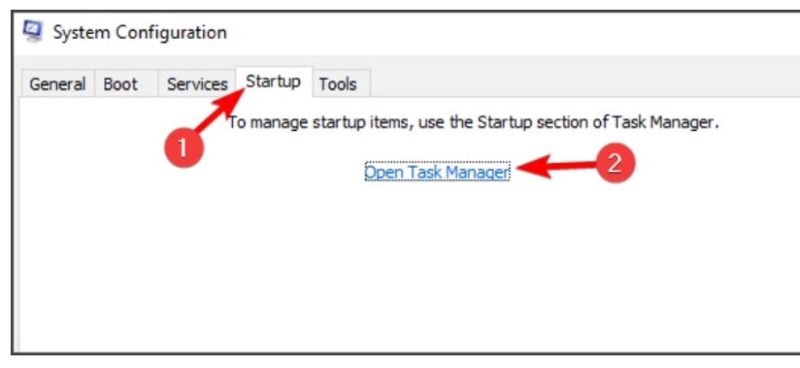Show the Tools tab
The image size is (800, 368).
point(338,84)
